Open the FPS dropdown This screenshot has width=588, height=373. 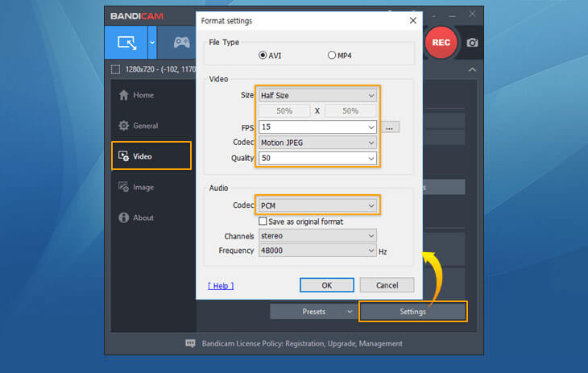[x=317, y=126]
